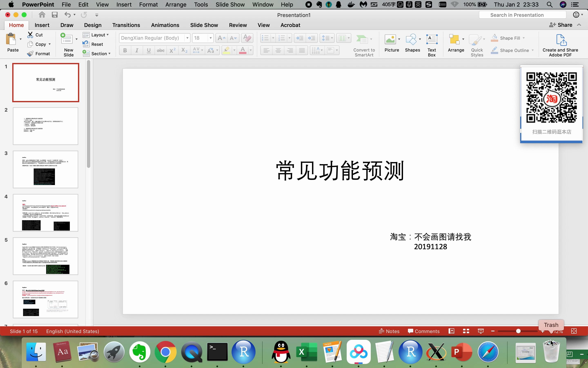Image resolution: width=588 pixels, height=368 pixels.
Task: Click zoom out minus icon
Action: coord(493,331)
